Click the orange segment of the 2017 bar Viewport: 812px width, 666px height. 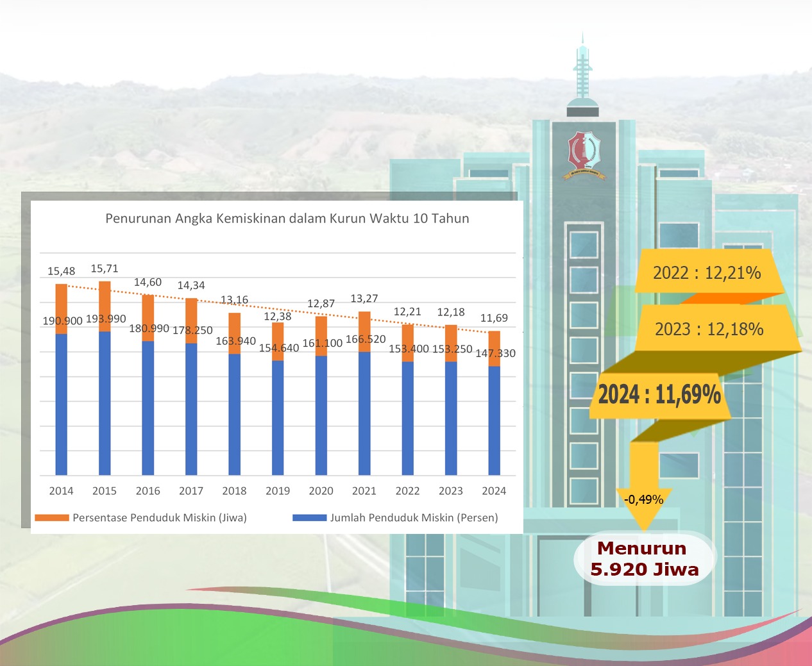coord(191,321)
